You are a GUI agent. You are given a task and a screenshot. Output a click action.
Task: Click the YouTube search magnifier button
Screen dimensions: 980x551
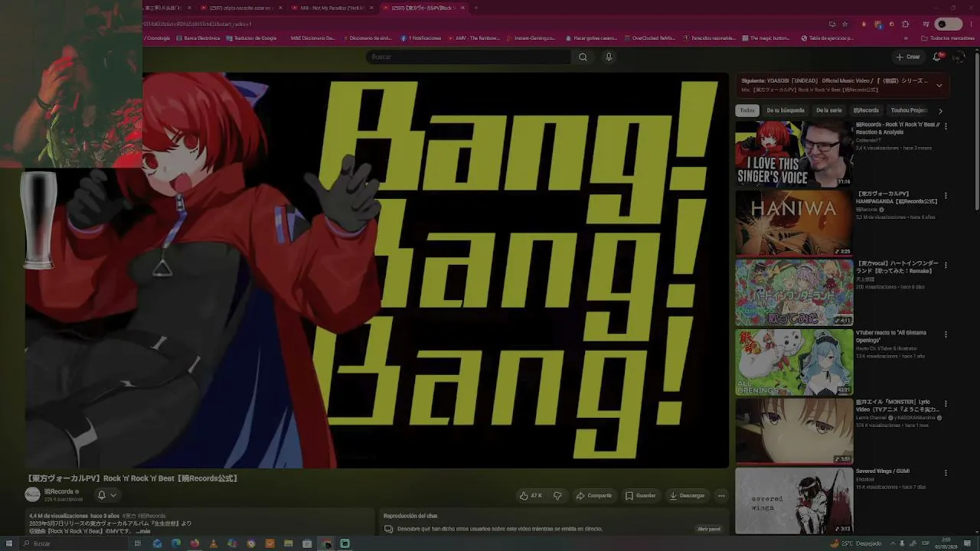click(x=583, y=57)
